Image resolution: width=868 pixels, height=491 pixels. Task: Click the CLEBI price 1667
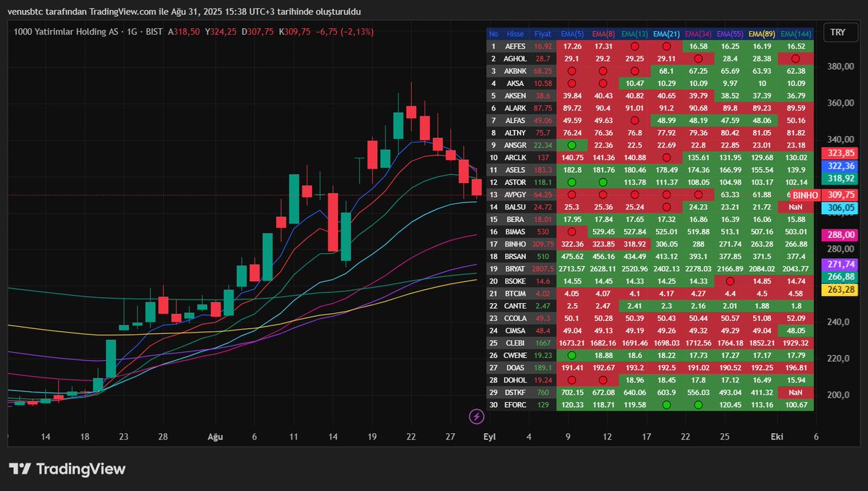pos(543,343)
